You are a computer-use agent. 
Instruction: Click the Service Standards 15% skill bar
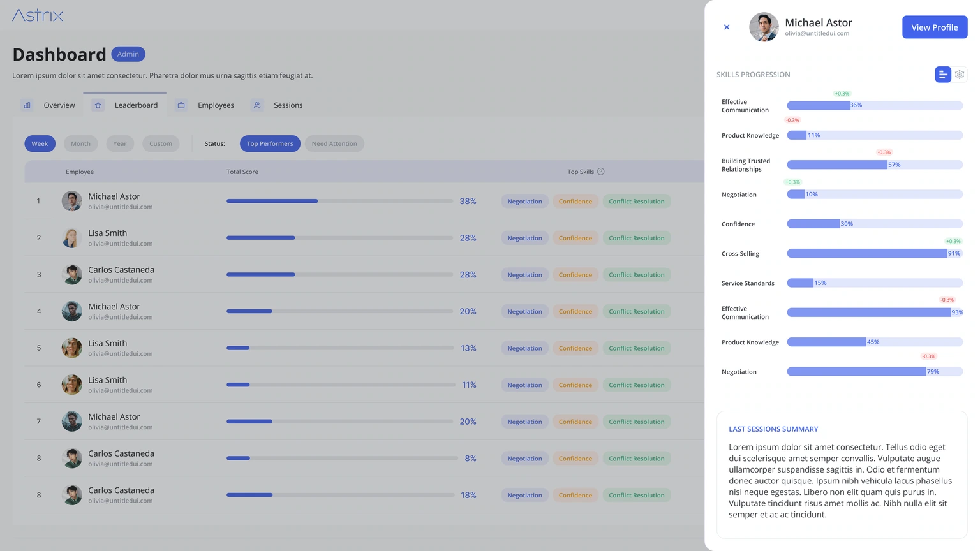(875, 283)
